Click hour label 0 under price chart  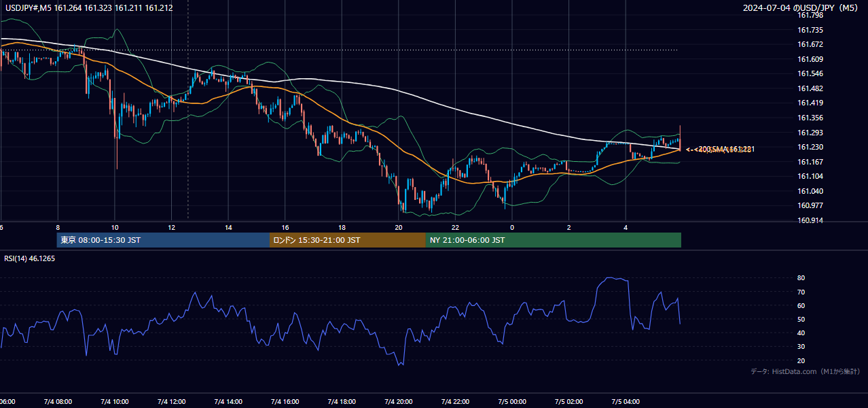[512, 227]
